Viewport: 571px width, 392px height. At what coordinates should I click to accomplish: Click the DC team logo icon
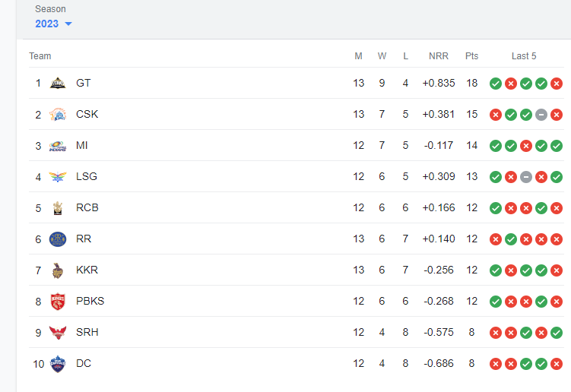pos(58,363)
